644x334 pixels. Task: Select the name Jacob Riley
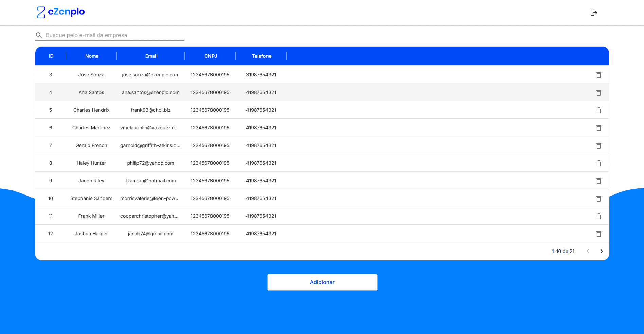[x=91, y=181]
